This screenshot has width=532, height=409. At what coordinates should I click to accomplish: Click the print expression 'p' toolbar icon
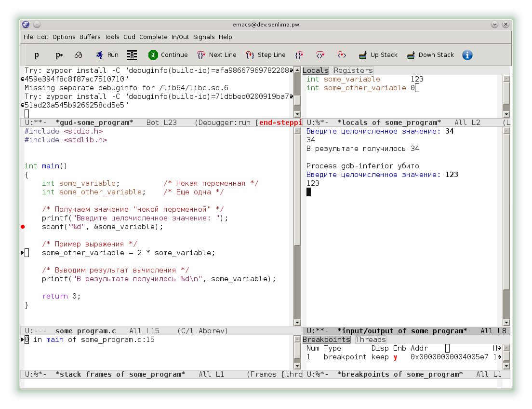tap(37, 55)
